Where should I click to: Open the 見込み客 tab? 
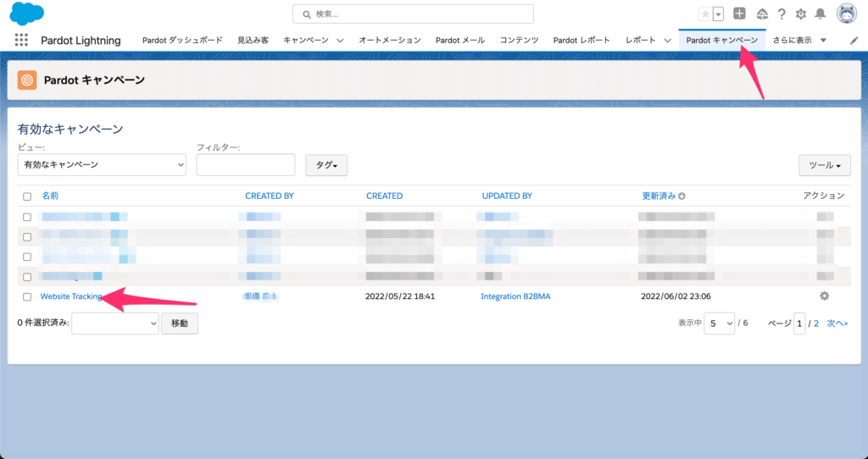(x=253, y=41)
